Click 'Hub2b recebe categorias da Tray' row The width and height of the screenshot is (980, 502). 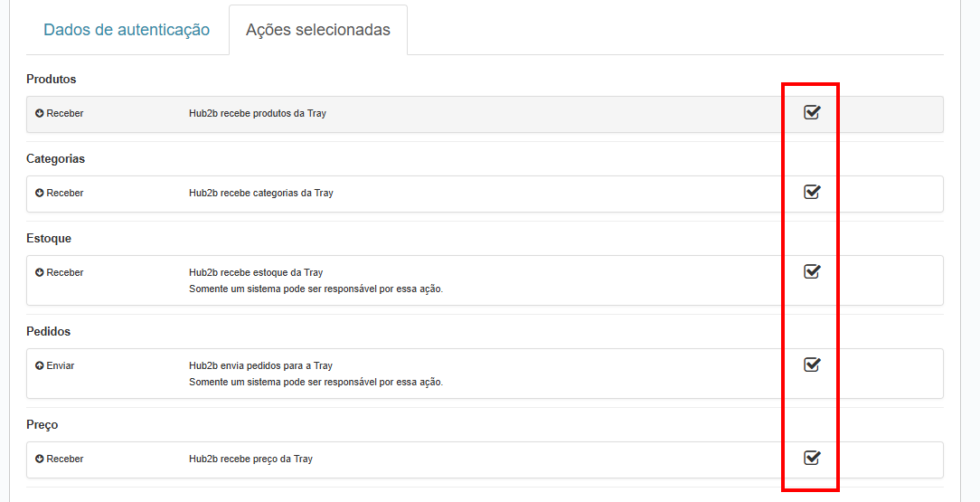tap(261, 193)
